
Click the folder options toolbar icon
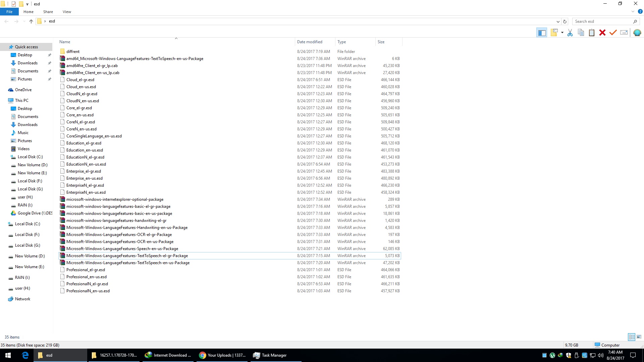click(x=554, y=33)
